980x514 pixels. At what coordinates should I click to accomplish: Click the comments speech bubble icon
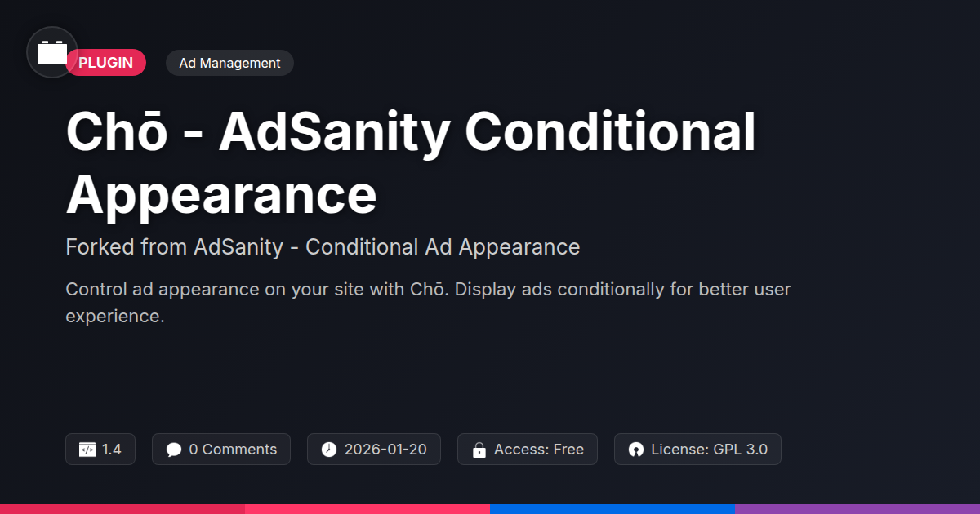[x=173, y=450]
